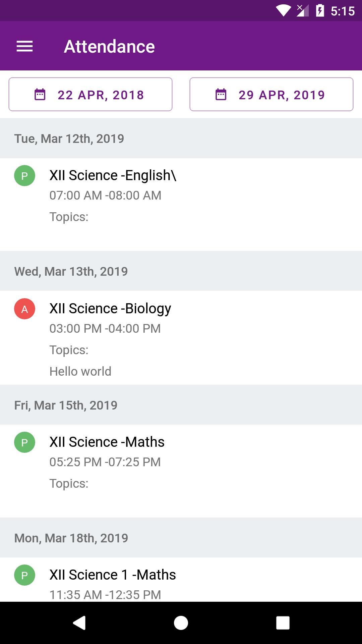Open end date picker 29 APR, 2019
The image size is (362, 644).
coord(271,94)
